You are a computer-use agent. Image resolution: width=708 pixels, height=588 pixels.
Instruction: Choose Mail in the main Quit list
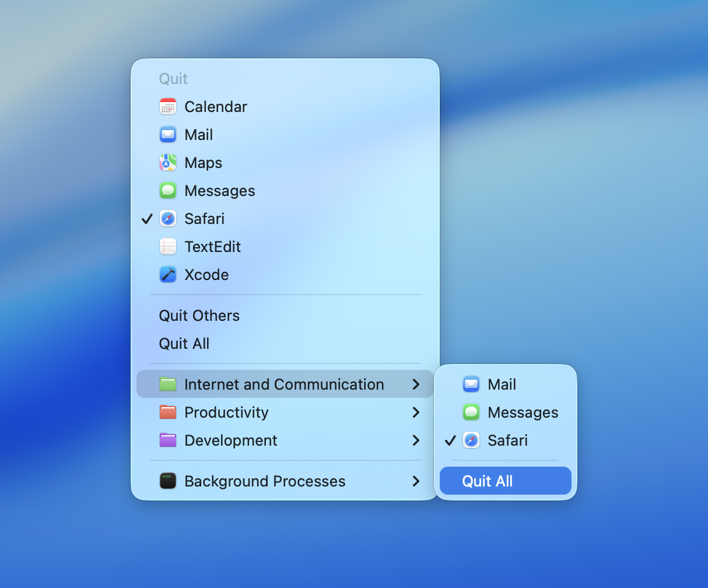pos(198,135)
